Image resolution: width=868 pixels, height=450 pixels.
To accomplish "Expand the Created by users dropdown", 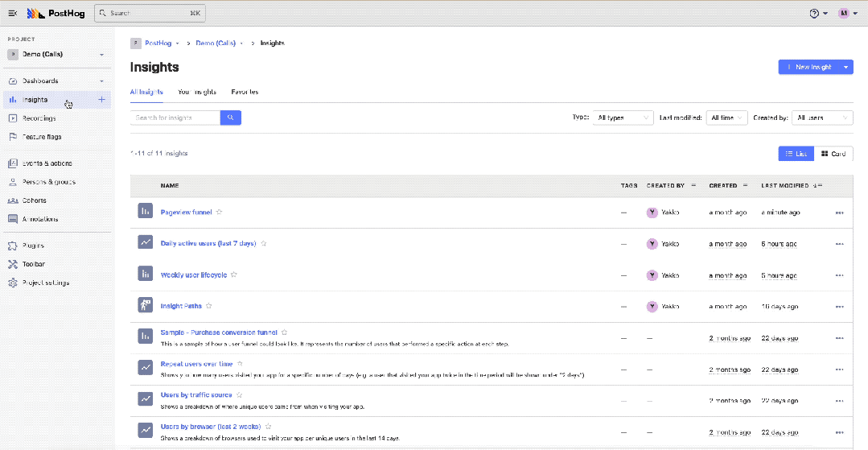I will [821, 118].
